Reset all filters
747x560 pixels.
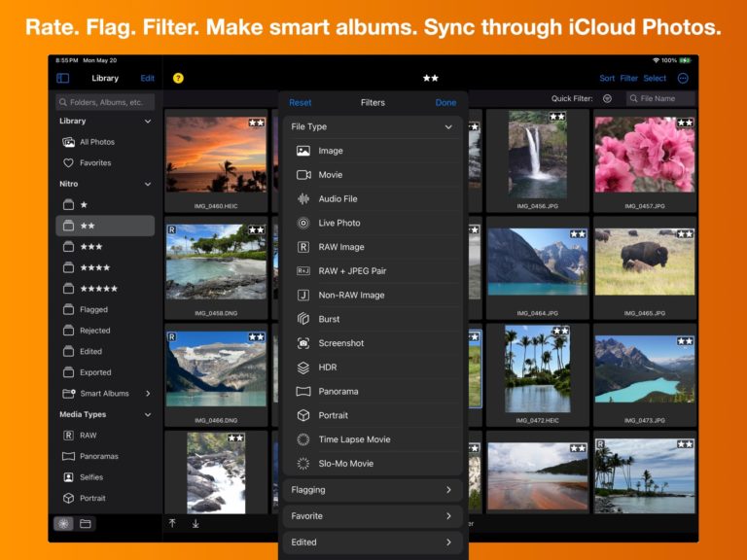pyautogui.click(x=301, y=103)
